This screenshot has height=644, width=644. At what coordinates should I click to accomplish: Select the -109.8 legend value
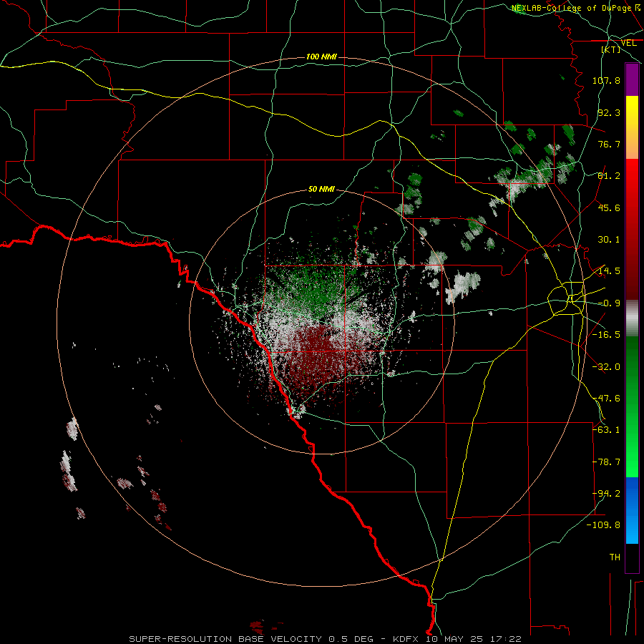click(x=603, y=525)
